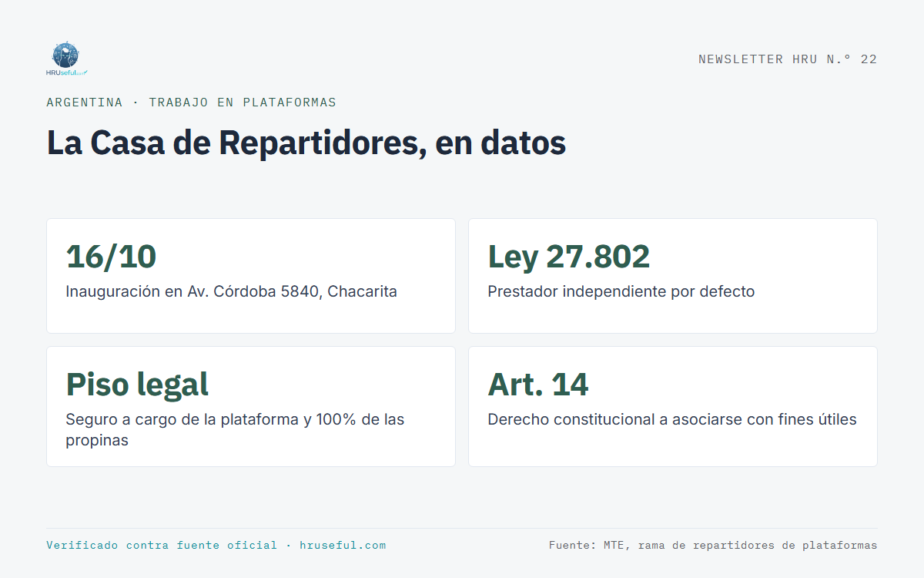
Task: Click the 'NEWSLETTER HRU N.º 22' label
Action: click(x=788, y=59)
